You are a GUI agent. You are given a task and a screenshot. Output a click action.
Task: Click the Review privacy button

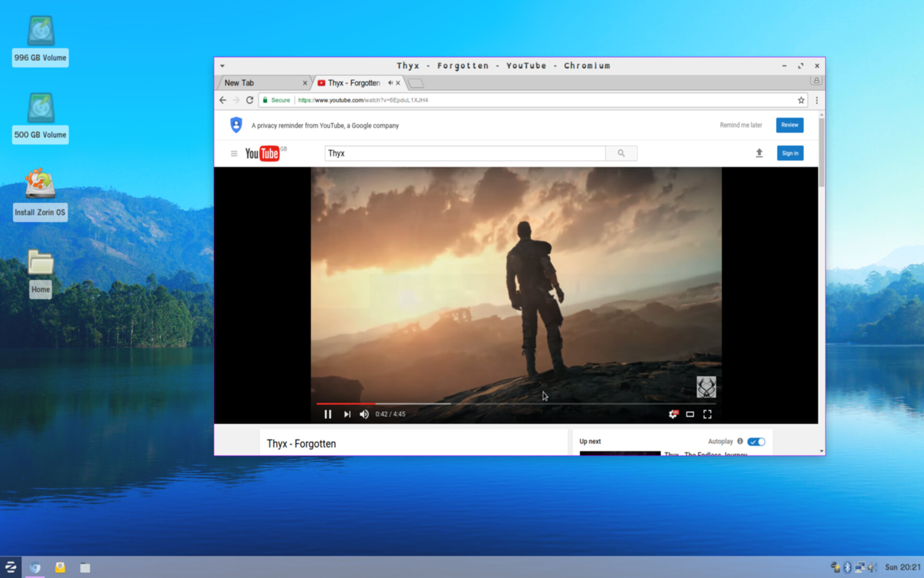(x=789, y=125)
